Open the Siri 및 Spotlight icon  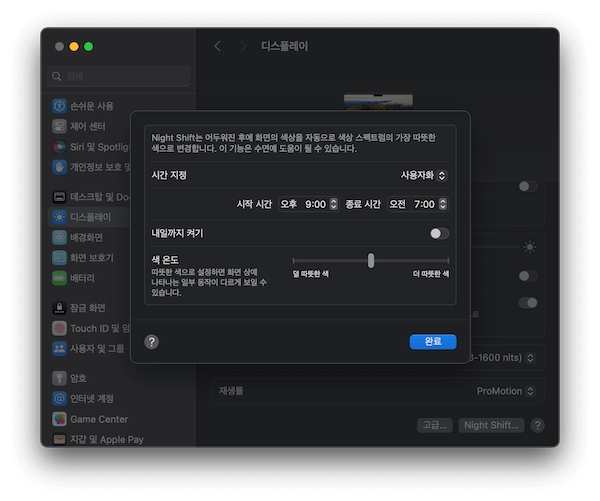pyautogui.click(x=59, y=147)
